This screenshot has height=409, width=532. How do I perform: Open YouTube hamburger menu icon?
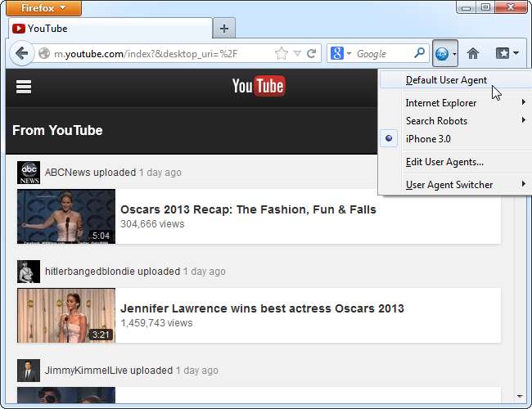pyautogui.click(x=23, y=87)
